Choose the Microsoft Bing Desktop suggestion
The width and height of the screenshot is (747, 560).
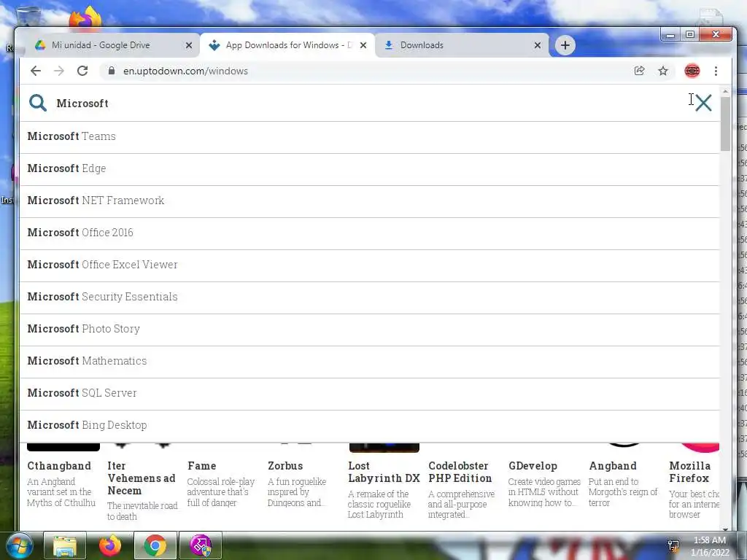coord(369,425)
